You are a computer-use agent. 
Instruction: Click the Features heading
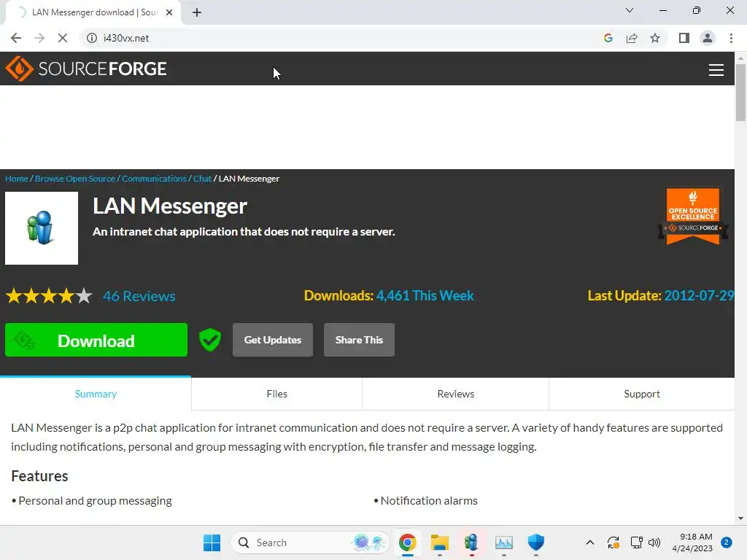click(39, 476)
